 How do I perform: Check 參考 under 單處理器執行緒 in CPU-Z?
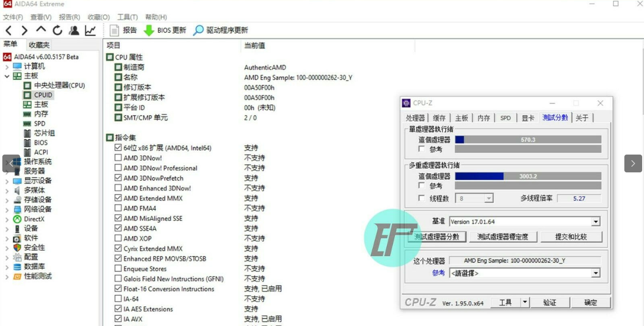(x=421, y=149)
